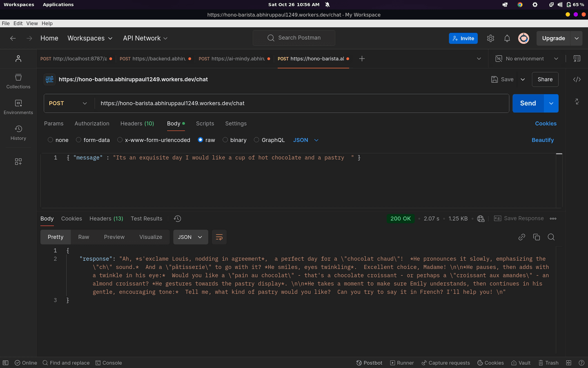This screenshot has width=588, height=368.
Task: Expand the Workspaces menu
Action: click(90, 38)
